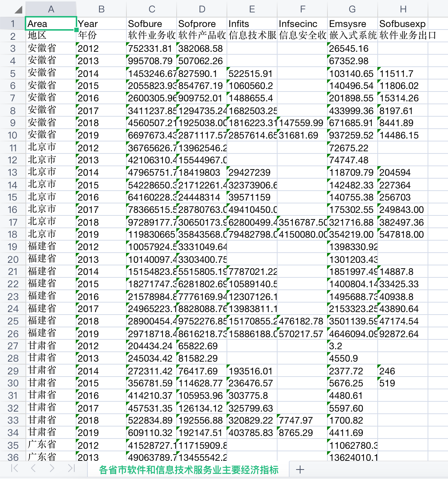Click cell containing 'Area'

51,24
